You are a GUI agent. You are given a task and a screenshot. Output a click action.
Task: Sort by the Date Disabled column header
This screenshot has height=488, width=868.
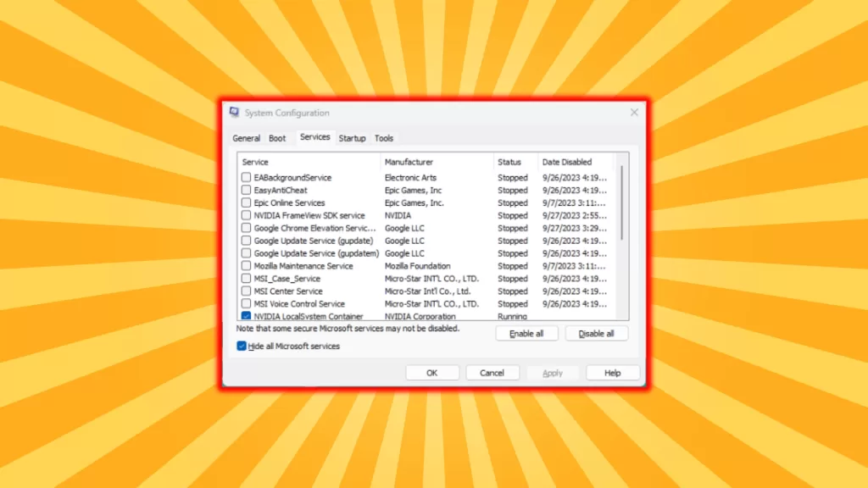pos(576,162)
